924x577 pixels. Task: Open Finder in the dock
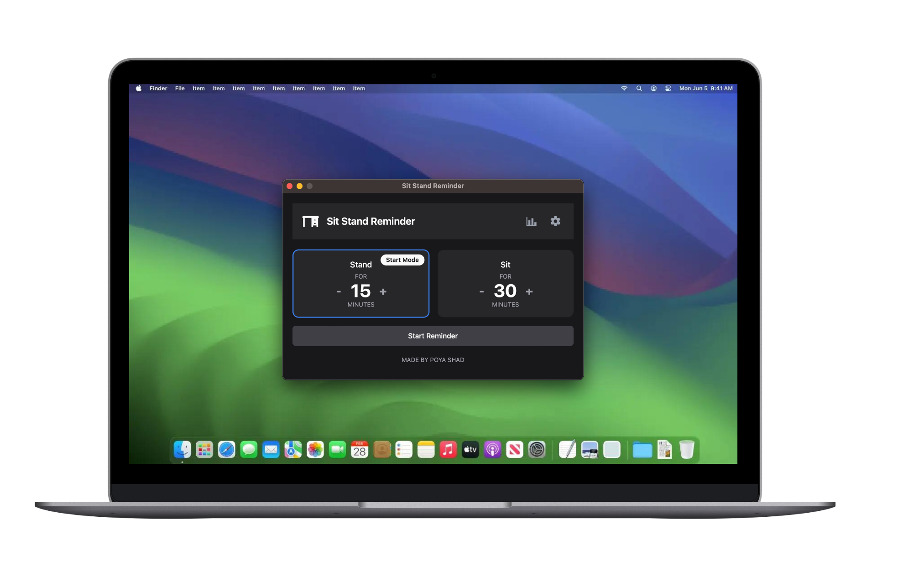183,450
